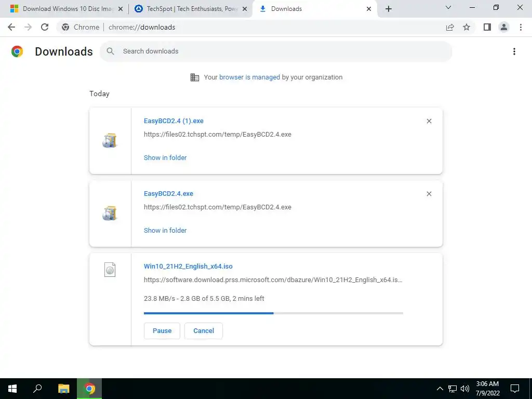Open the Windows notification center
Viewport: 532px width, 399px height.
(x=515, y=389)
